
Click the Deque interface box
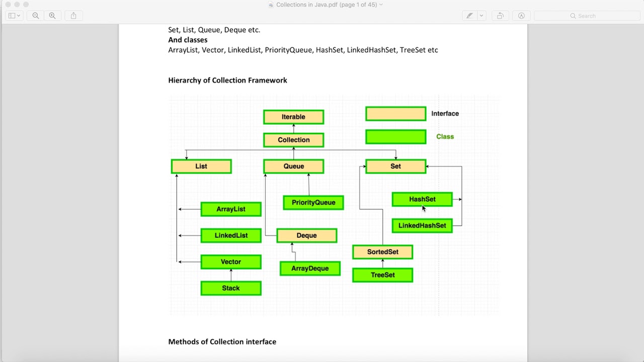pyautogui.click(x=307, y=235)
